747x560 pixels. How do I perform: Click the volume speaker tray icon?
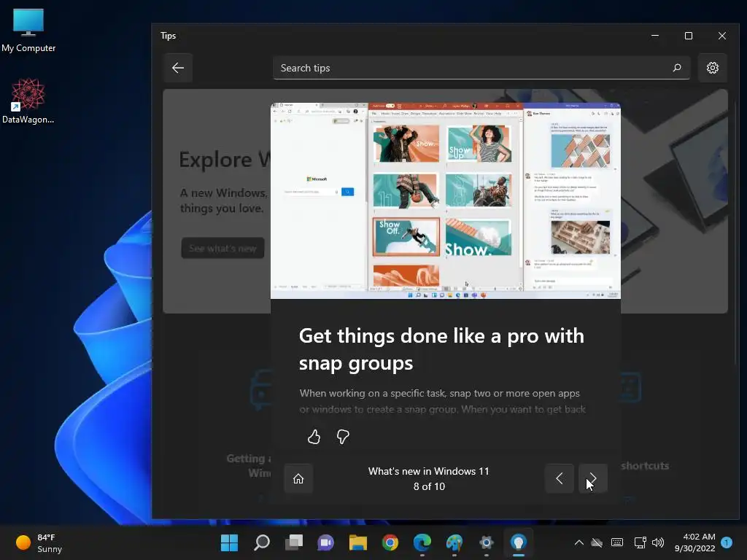click(x=658, y=542)
